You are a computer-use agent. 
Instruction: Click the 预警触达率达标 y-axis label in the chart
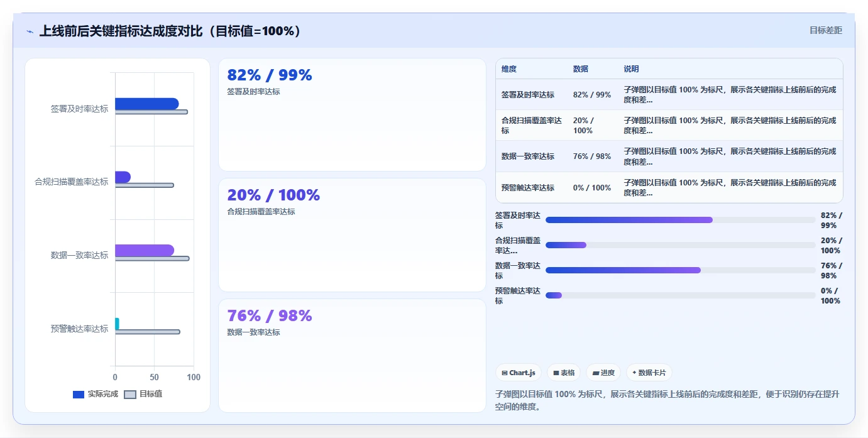point(79,329)
